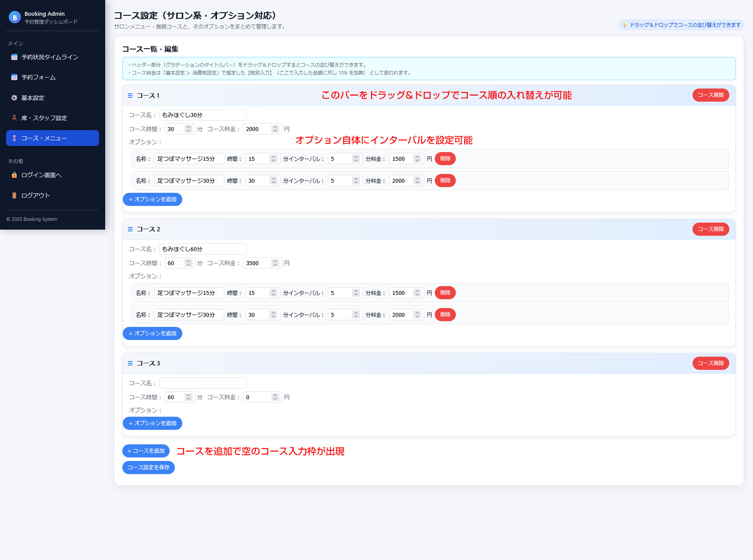Image resolution: width=753 pixels, height=560 pixels.
Task: Click the lightbulb hint icon top right
Action: coord(624,25)
